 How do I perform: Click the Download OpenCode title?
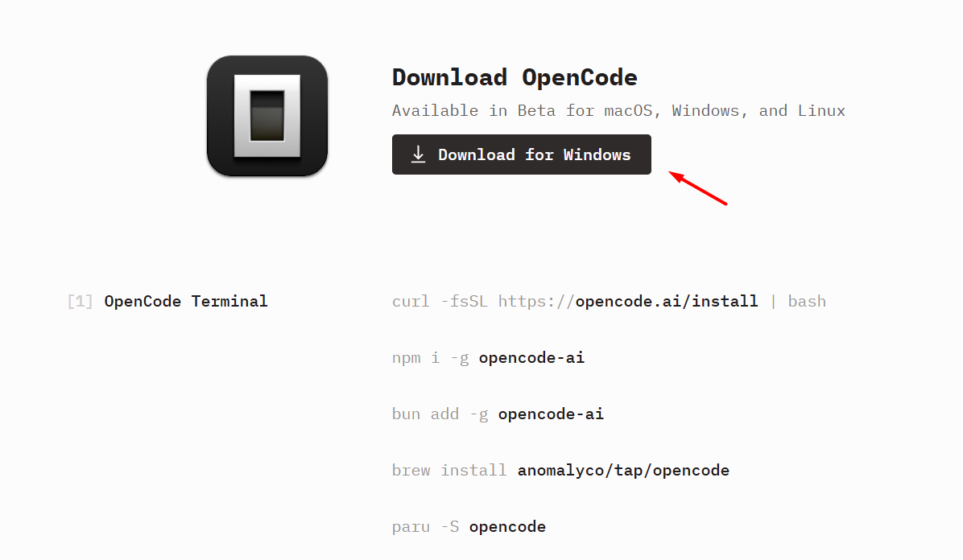(515, 76)
